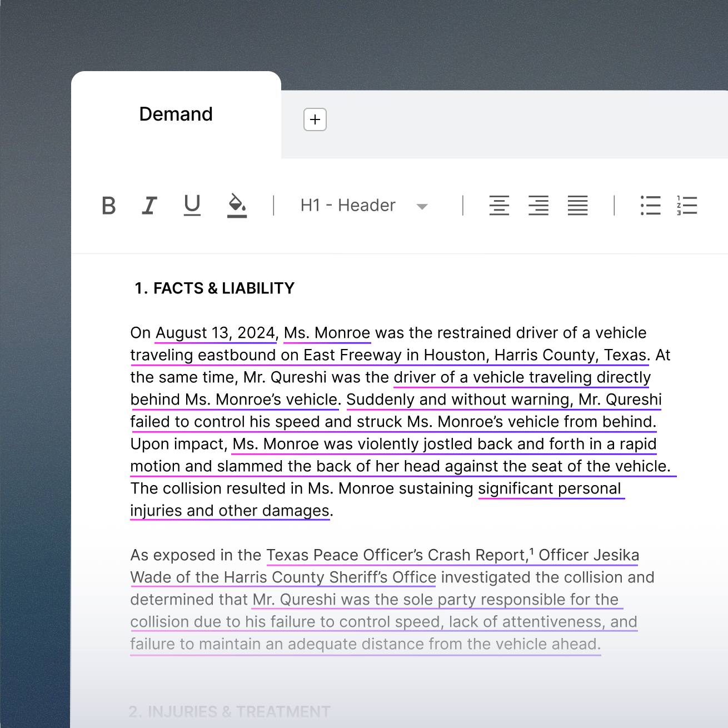
Task: Switch to the Demand tab
Action: tap(176, 114)
